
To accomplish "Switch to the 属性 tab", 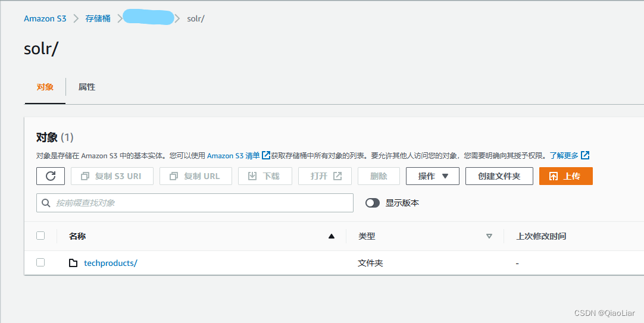I will (87, 87).
